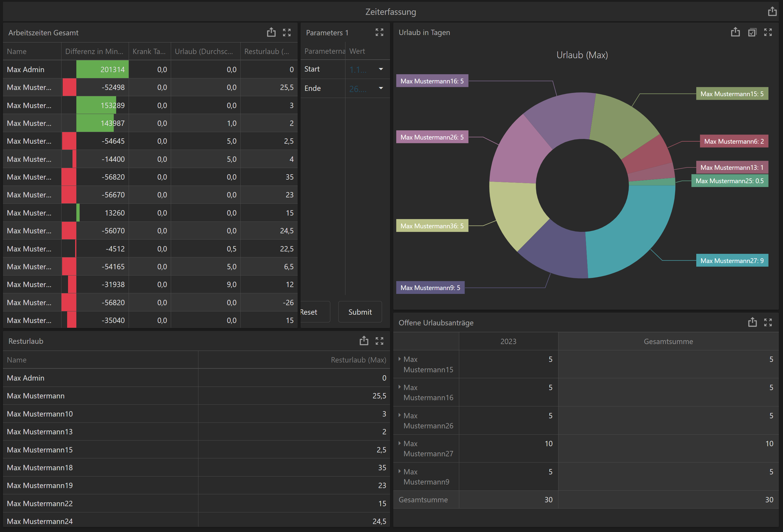Image resolution: width=783 pixels, height=532 pixels.
Task: Select Max Mustermann18 in Resturlaub table
Action: 196,467
